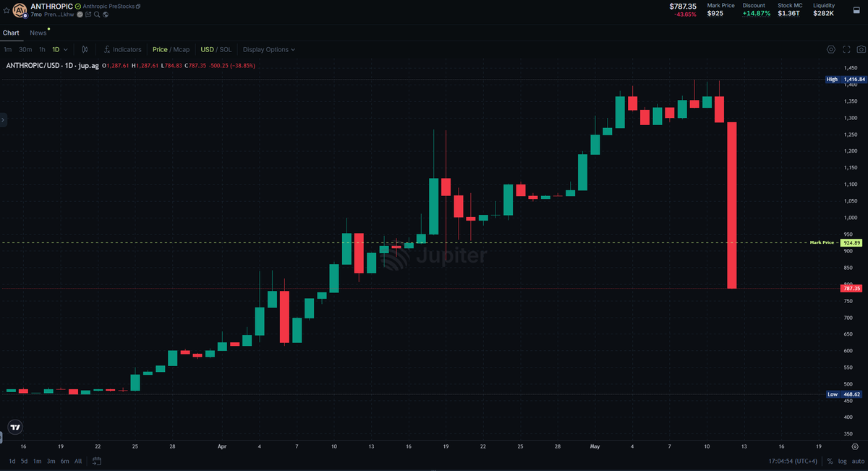Click the High 1,416.84 price label
The height and width of the screenshot is (471, 868).
[x=845, y=79]
